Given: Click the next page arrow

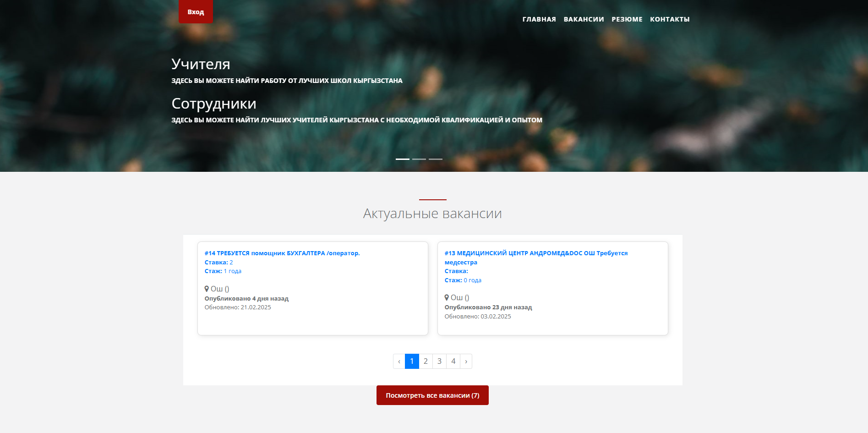Looking at the screenshot, I should point(466,361).
